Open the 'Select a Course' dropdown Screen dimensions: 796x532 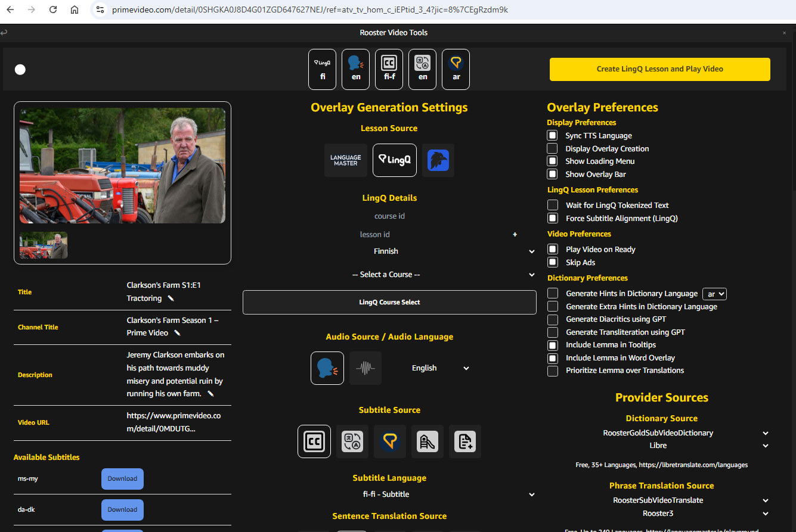coord(389,275)
